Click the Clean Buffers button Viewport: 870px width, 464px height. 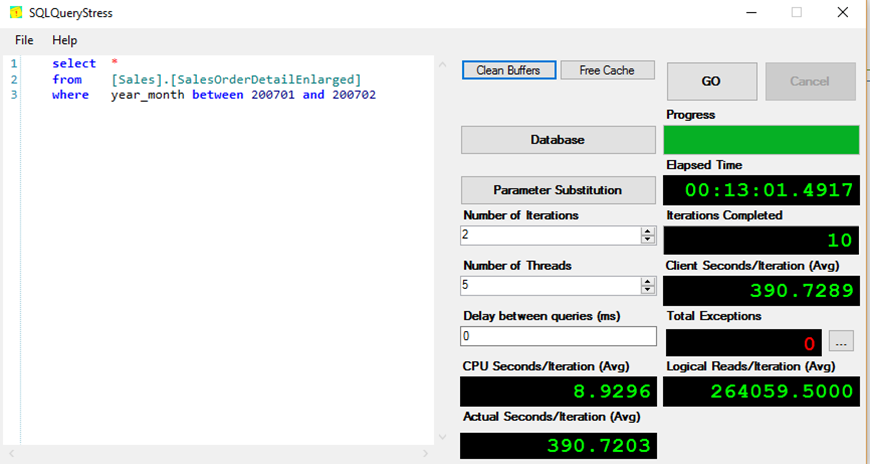(508, 70)
